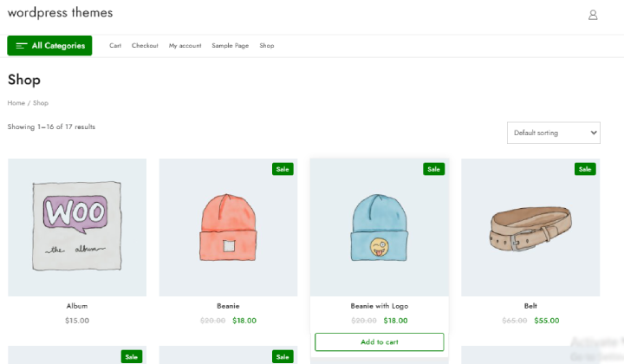624x364 pixels.
Task: Open Sample Page link
Action: coord(231,46)
